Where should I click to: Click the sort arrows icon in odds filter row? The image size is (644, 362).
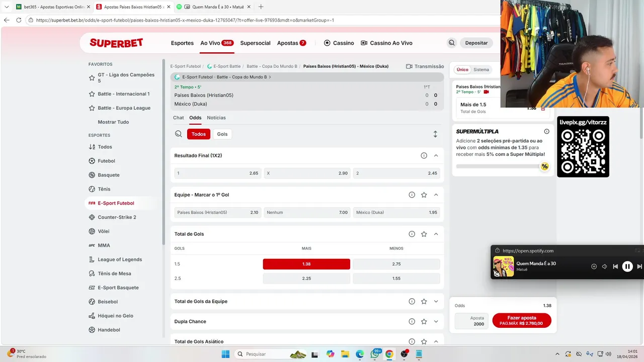pyautogui.click(x=435, y=134)
